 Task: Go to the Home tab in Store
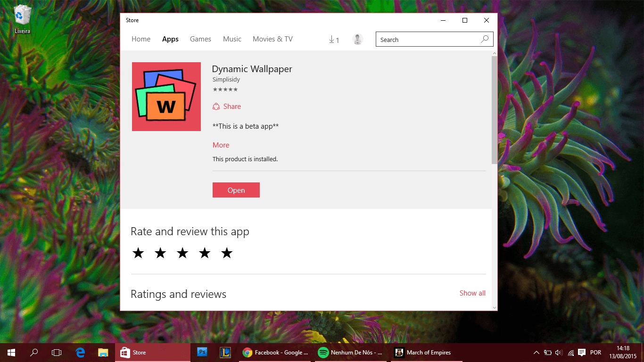[141, 39]
